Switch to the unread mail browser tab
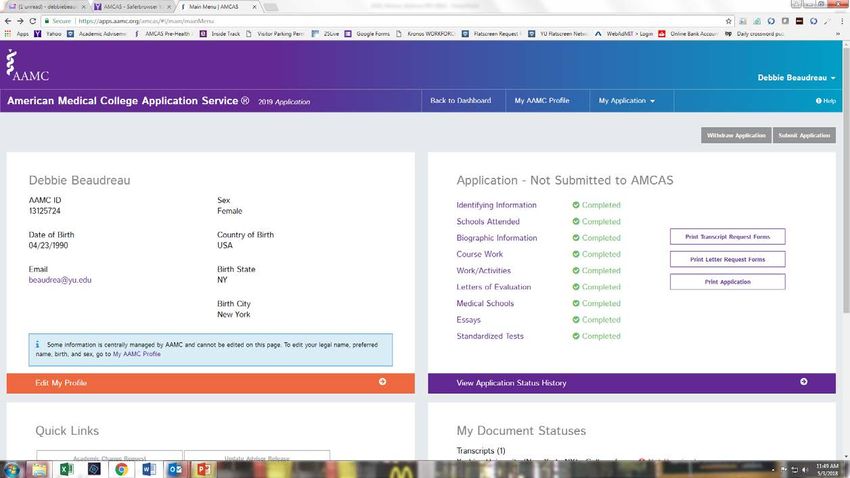The height and width of the screenshot is (478, 850). point(46,7)
